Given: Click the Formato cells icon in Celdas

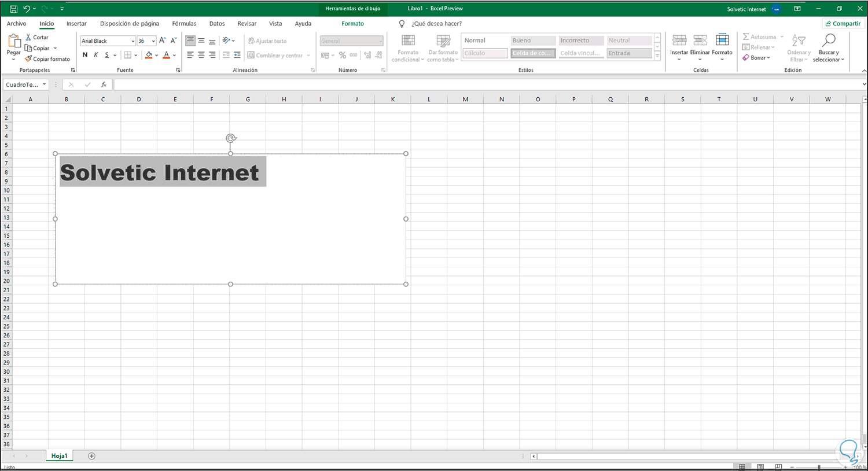Looking at the screenshot, I should pyautogui.click(x=722, y=41).
